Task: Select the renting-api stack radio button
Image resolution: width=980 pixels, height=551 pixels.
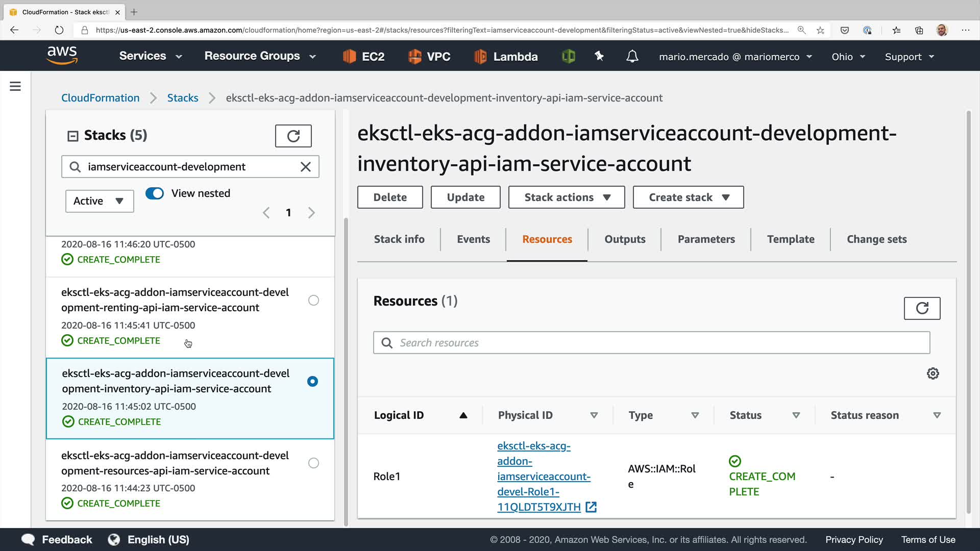Action: coord(313,300)
